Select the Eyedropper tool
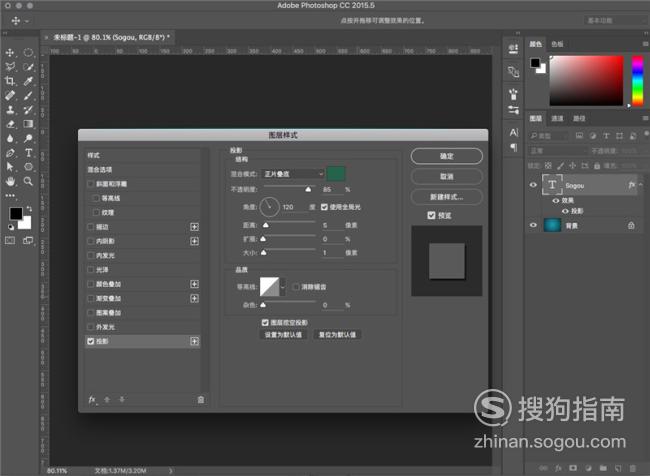The image size is (650, 476). [28, 81]
